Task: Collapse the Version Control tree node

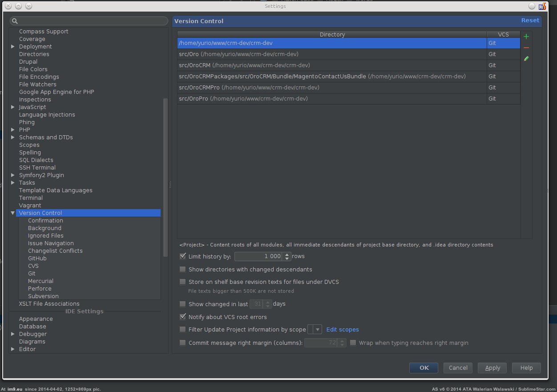Action: [13, 213]
